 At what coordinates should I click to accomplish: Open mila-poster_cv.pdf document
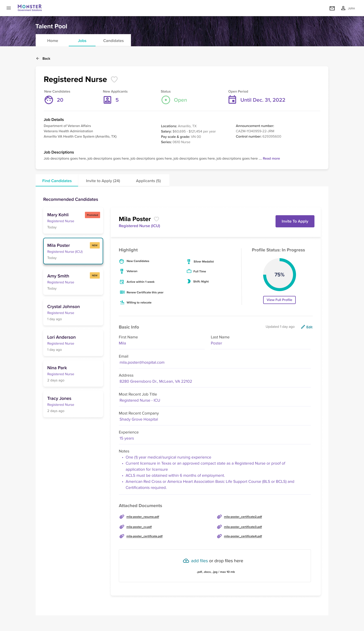[139, 527]
